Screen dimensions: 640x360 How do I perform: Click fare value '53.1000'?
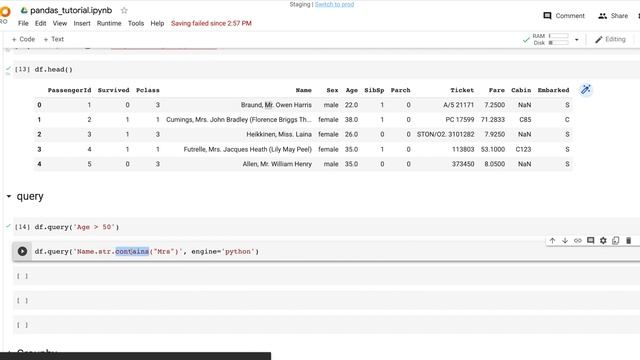pos(493,149)
